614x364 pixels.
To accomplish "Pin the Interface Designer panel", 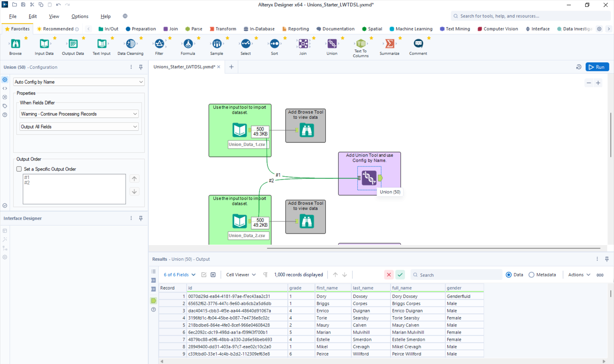I will [x=141, y=218].
